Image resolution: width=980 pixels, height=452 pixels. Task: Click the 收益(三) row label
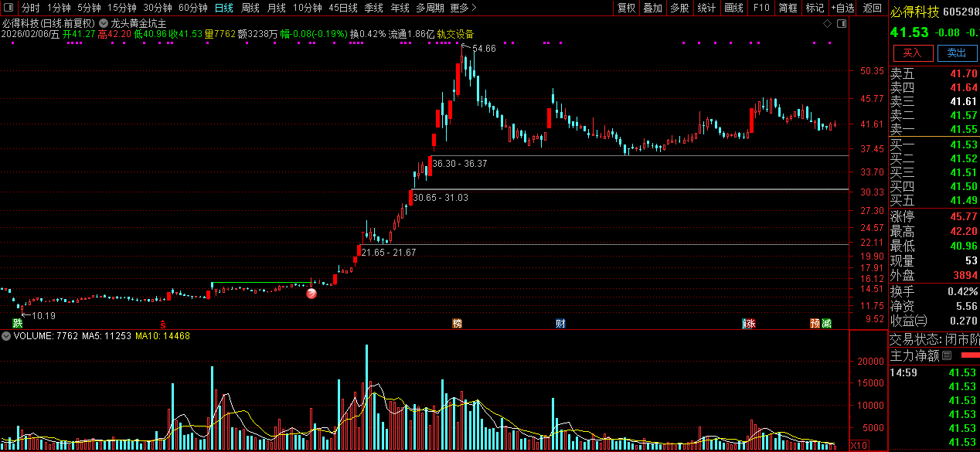click(x=910, y=321)
